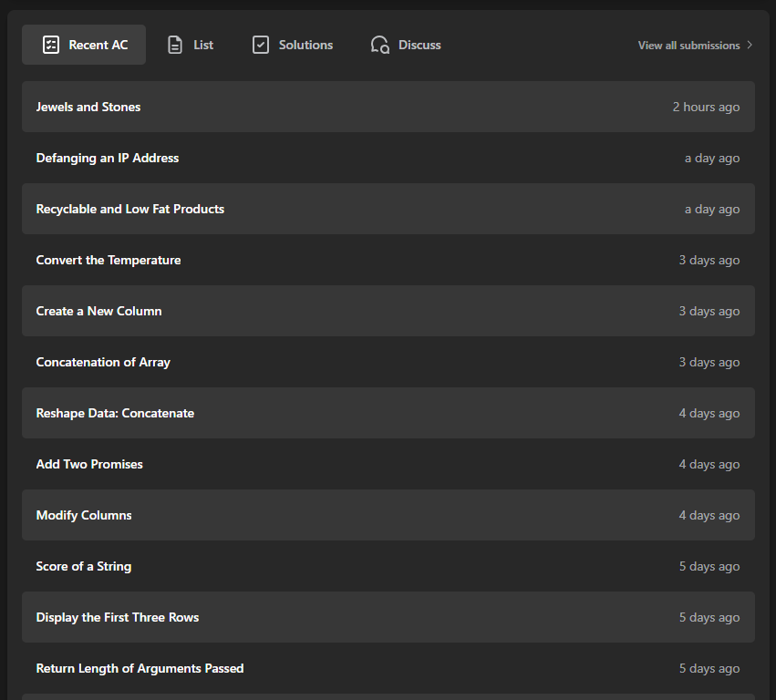This screenshot has height=700, width=776.
Task: Select Reshape Data: Concatenate row
Action: [x=115, y=413]
